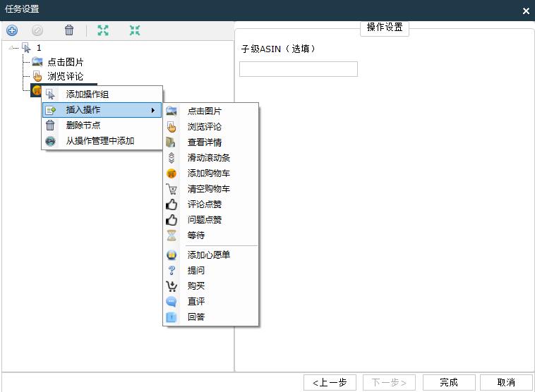This screenshot has height=392, width=535.
Task: Insert 等待 from the submenu
Action: [210, 235]
